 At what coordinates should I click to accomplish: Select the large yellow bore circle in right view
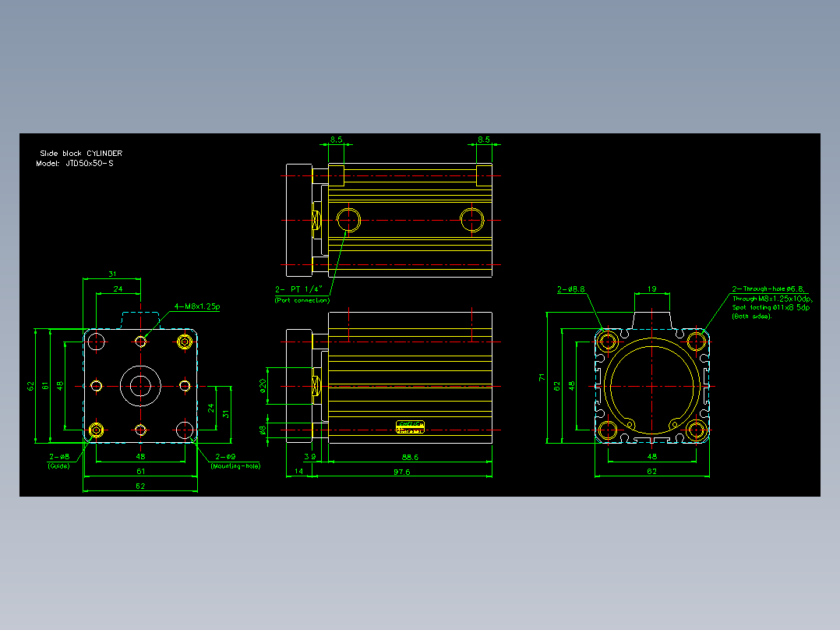click(x=652, y=386)
